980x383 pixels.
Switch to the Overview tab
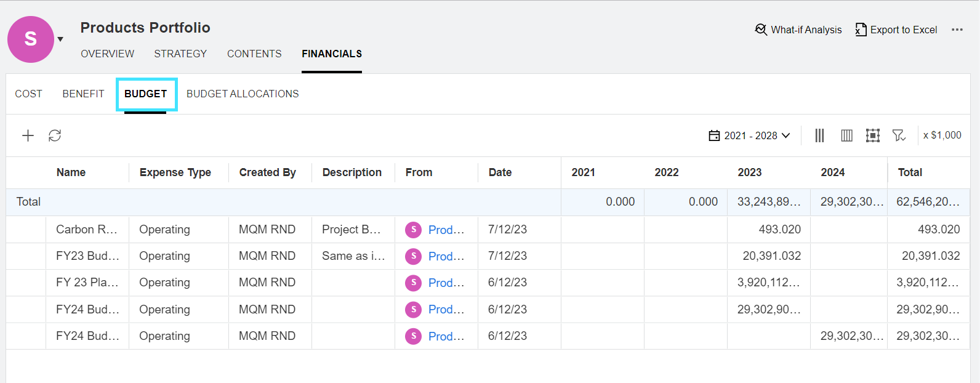point(107,54)
